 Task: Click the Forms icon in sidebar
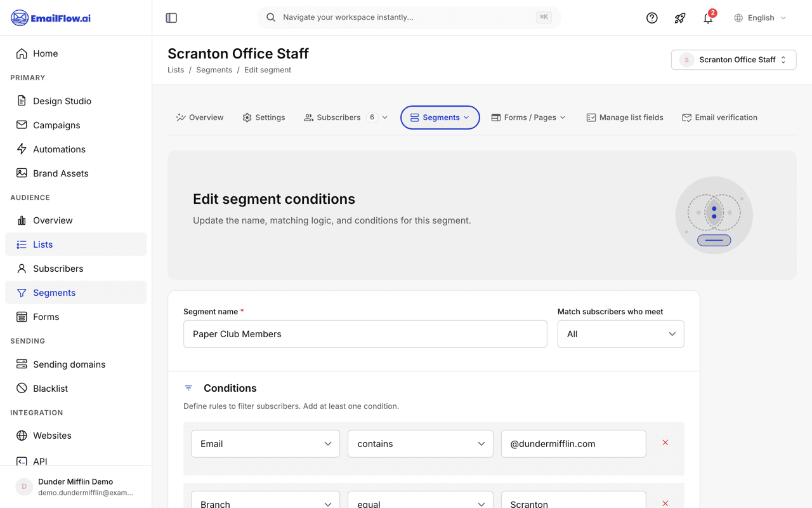22,317
